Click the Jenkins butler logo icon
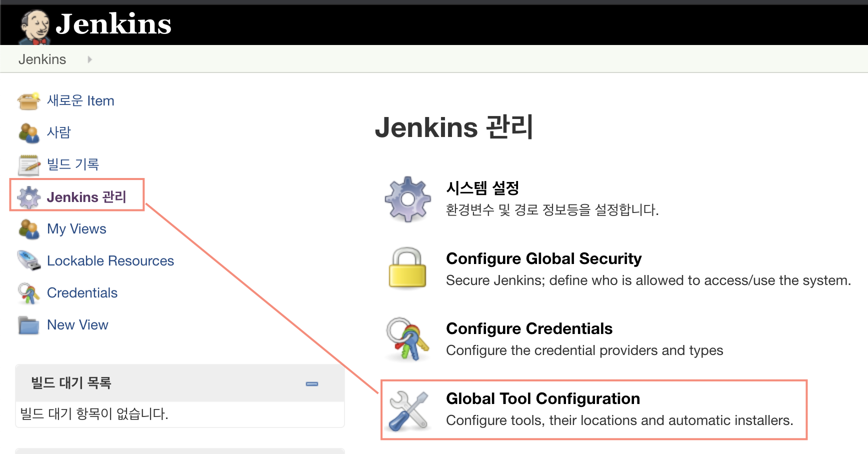The image size is (868, 454). click(x=35, y=27)
